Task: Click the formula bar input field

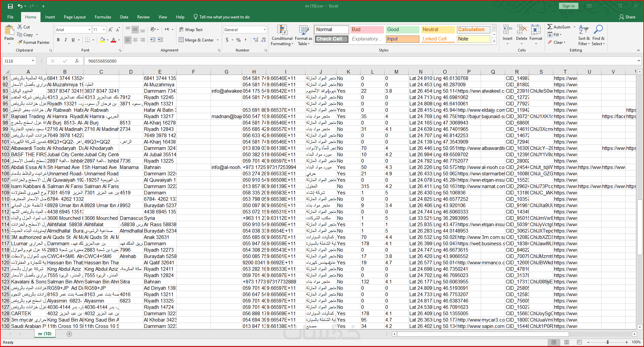Action: click(x=360, y=61)
